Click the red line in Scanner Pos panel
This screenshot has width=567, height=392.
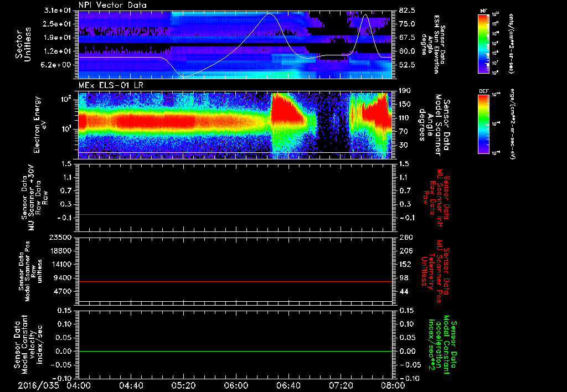235,281
